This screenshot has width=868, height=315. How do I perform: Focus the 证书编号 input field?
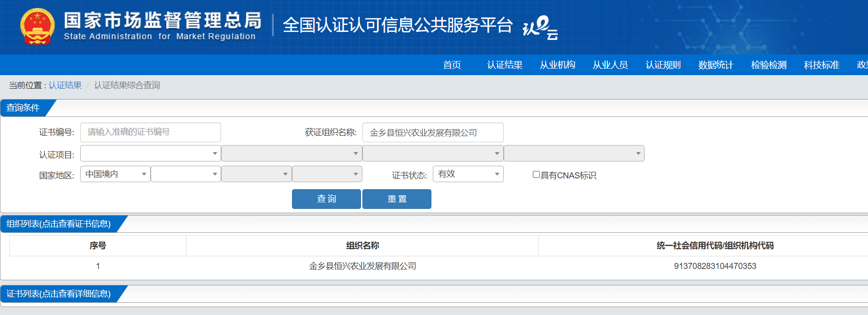151,132
